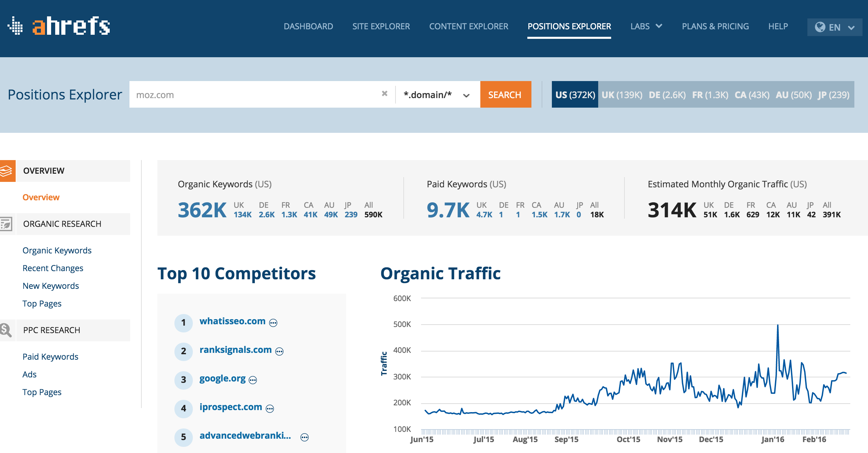This screenshot has height=453, width=868.
Task: Open competitor whatisseo.com
Action: 232,321
